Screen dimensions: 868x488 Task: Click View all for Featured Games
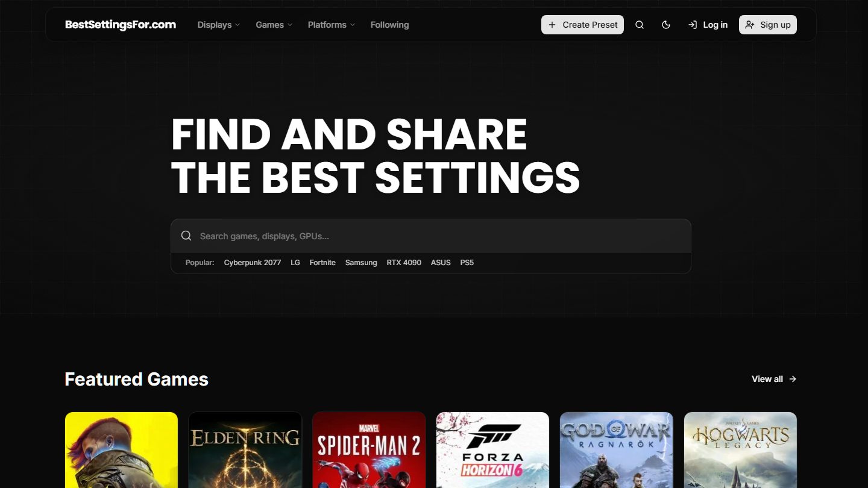pos(774,379)
